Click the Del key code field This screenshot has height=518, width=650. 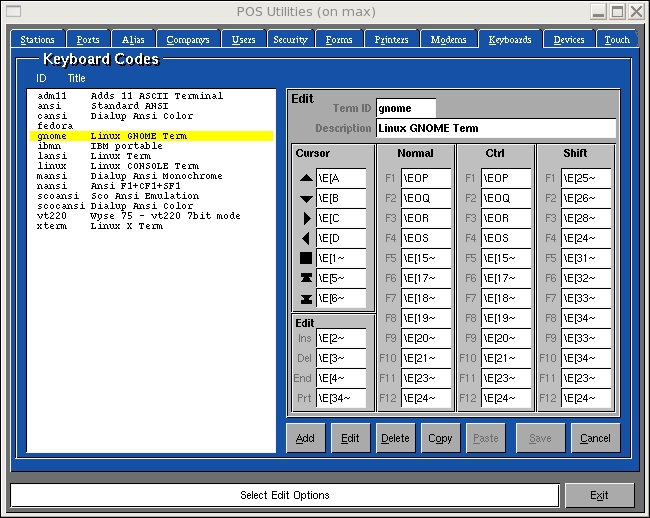point(341,358)
